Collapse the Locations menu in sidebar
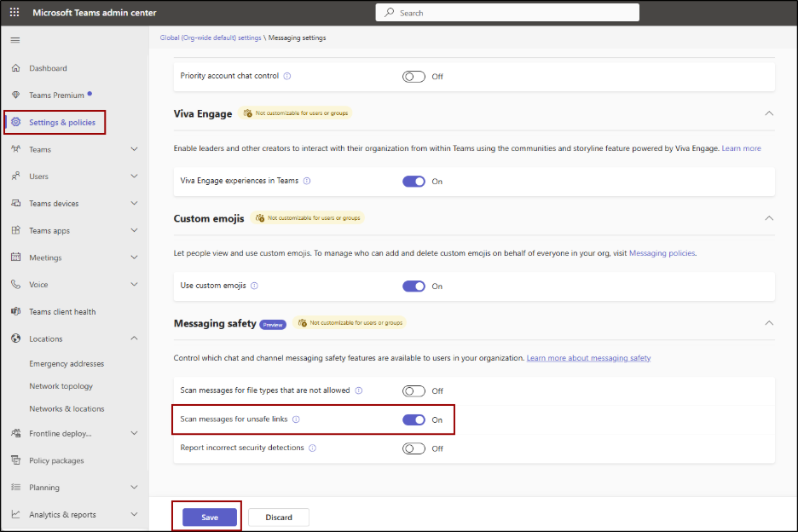 tap(134, 338)
